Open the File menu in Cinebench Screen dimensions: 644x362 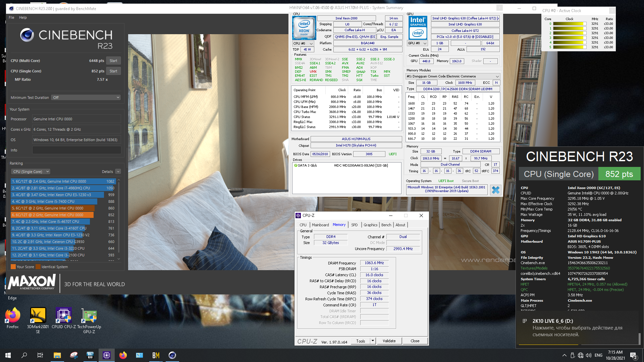[11, 17]
